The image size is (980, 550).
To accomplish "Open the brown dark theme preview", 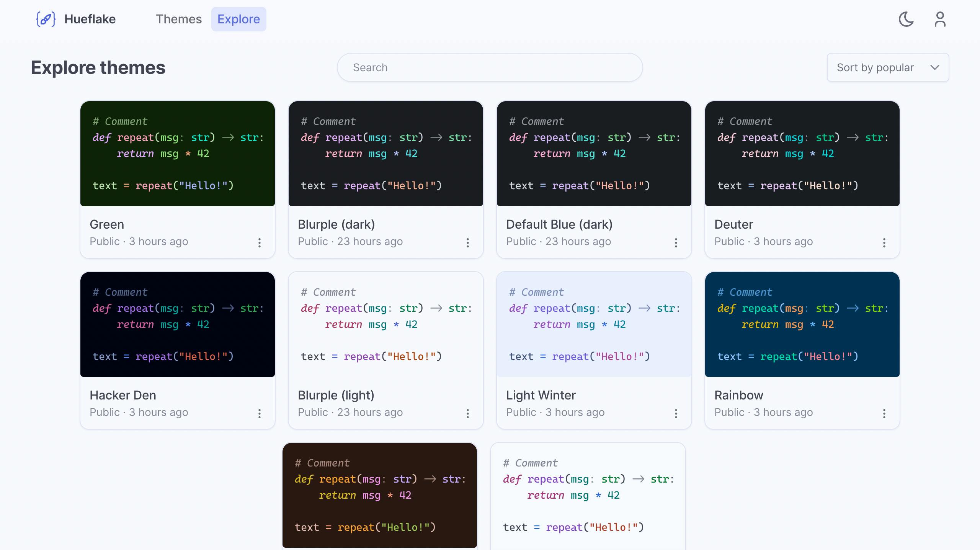I will (x=380, y=495).
